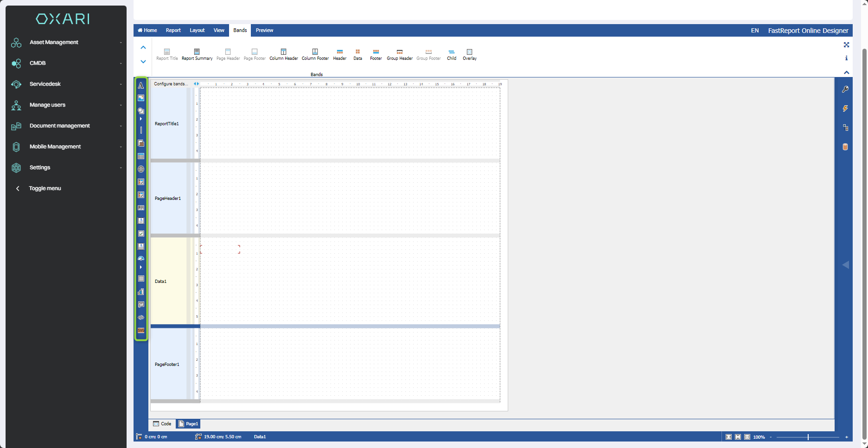Expand the Asset Management sidebar menu
The image size is (868, 448).
coord(66,42)
